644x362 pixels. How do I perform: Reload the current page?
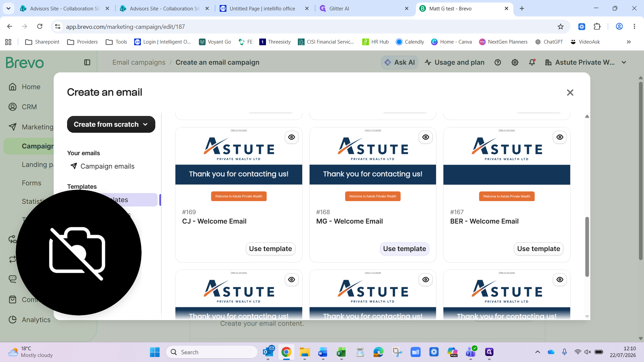40,26
